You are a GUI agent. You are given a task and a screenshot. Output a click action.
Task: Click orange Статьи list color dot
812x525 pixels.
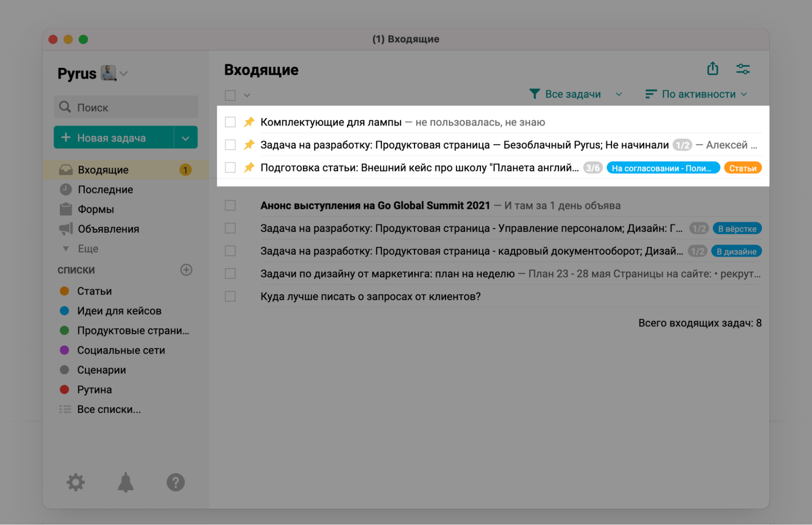point(64,291)
